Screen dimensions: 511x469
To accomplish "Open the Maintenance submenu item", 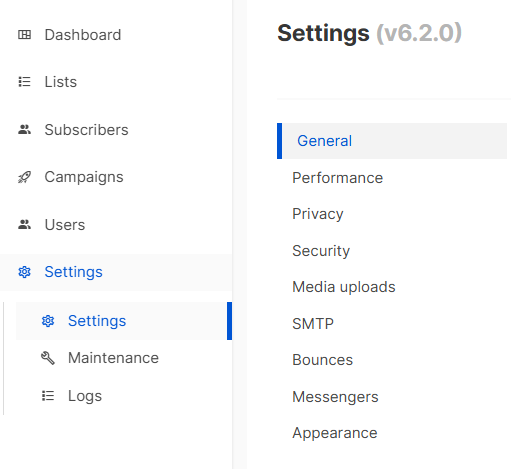I will [x=124, y=358].
